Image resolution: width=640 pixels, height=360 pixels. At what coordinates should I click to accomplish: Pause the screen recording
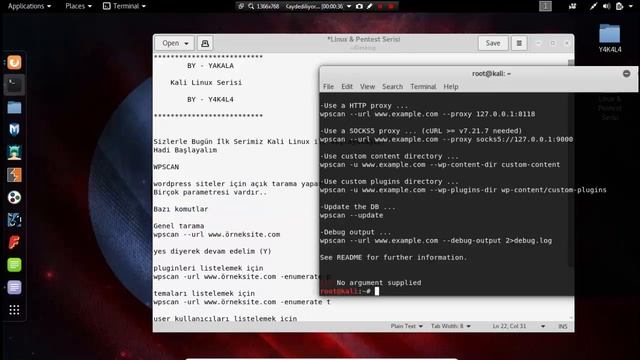[380, 6]
